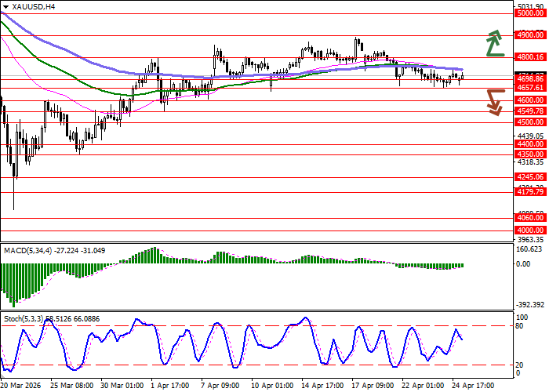Click the green upward arrow icon

(x=493, y=44)
